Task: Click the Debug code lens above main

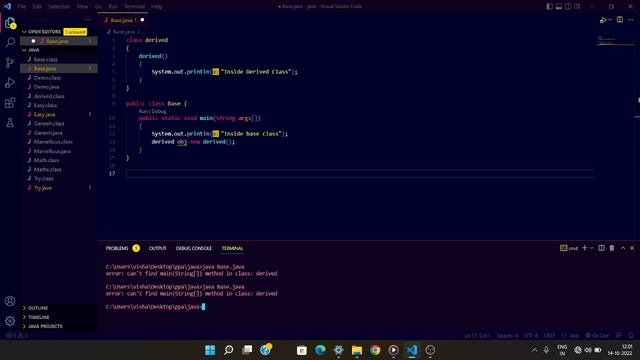Action: (x=159, y=111)
